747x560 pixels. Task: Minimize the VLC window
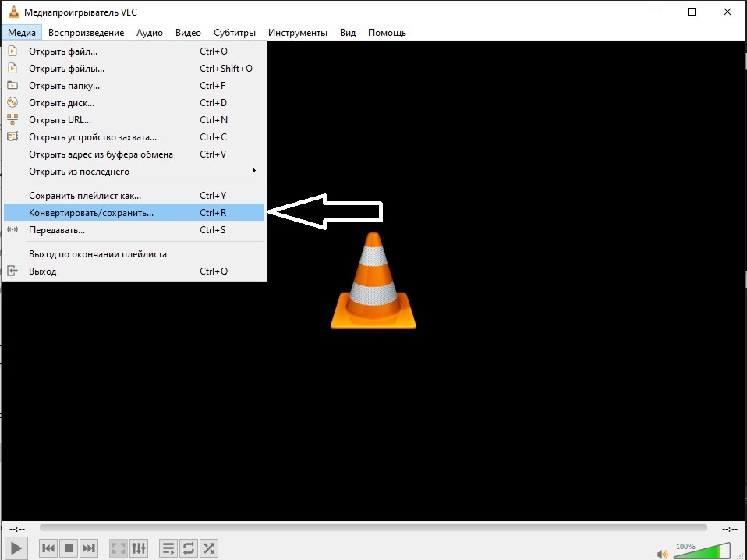(657, 12)
